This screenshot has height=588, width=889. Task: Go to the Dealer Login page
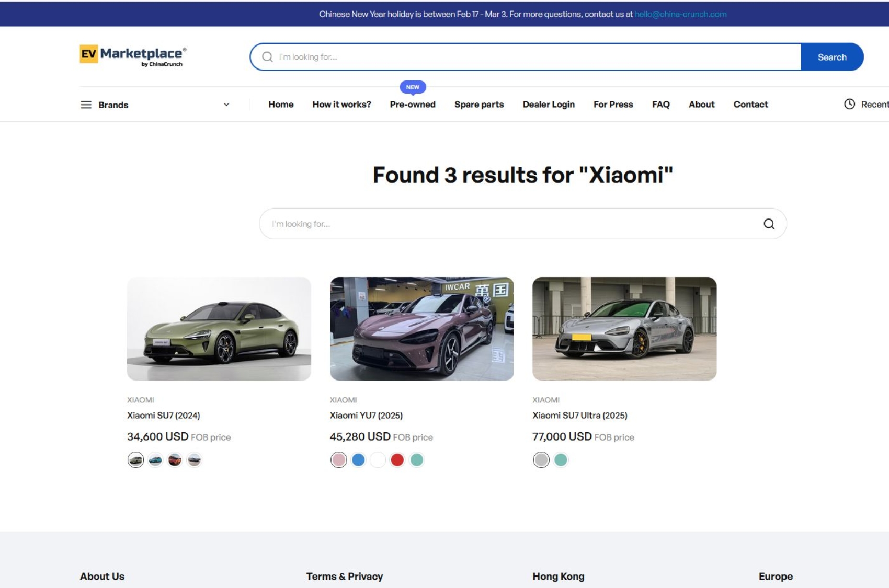tap(548, 105)
